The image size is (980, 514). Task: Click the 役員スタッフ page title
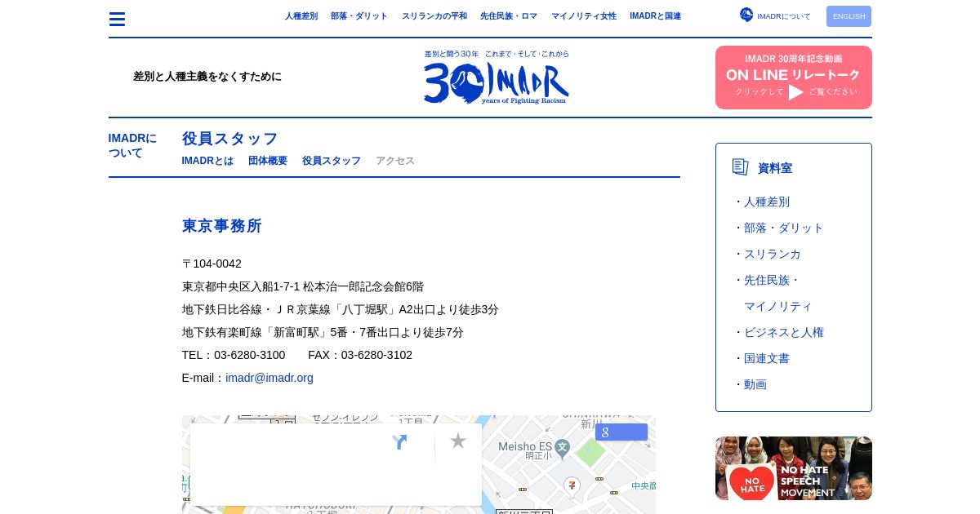[x=230, y=139]
